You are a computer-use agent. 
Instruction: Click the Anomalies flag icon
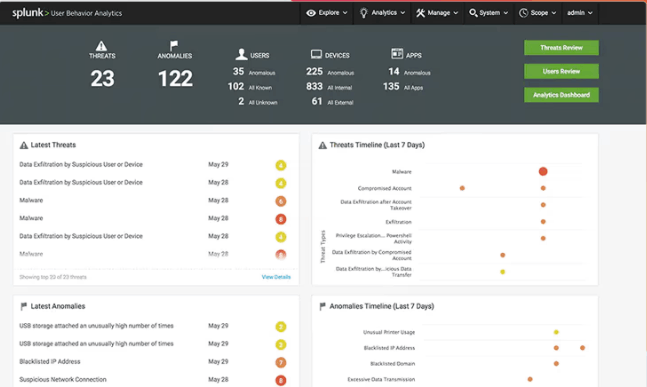(x=174, y=45)
